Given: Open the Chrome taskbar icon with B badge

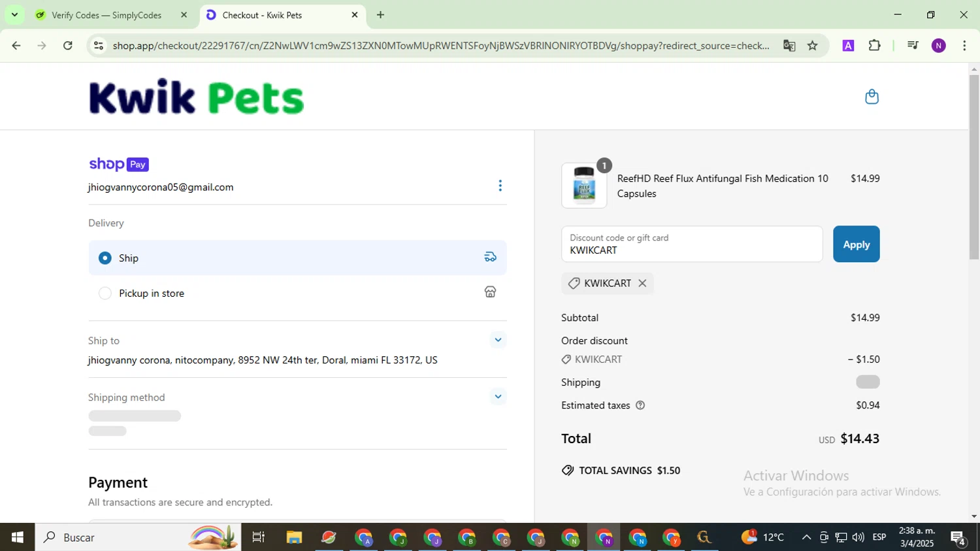Looking at the screenshot, I should click(466, 537).
